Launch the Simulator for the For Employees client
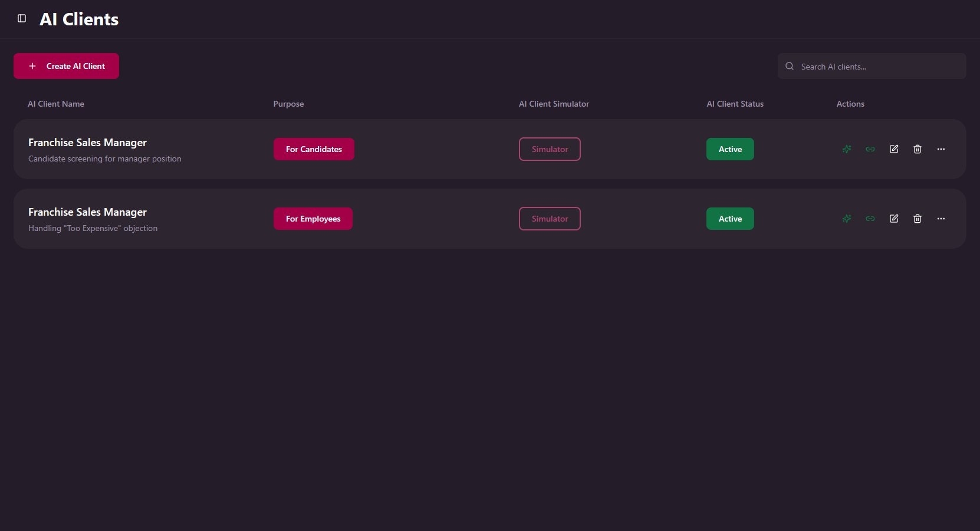Viewport: 980px width, 531px height. 550,219
